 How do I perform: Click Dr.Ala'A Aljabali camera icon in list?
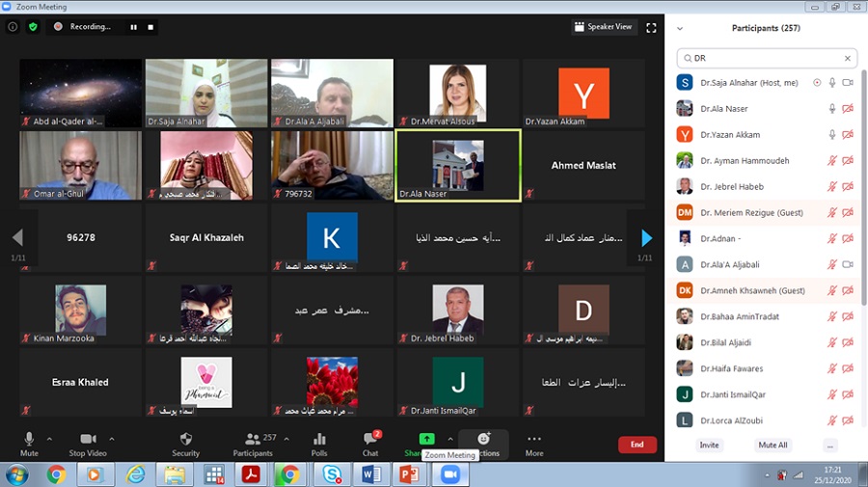pyautogui.click(x=848, y=264)
